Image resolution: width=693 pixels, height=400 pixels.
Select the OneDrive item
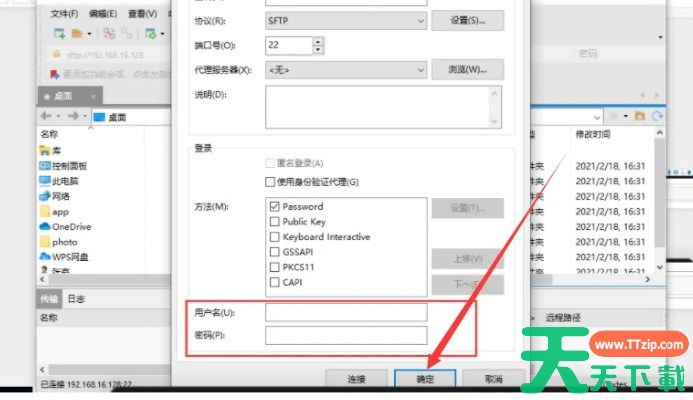(x=65, y=226)
